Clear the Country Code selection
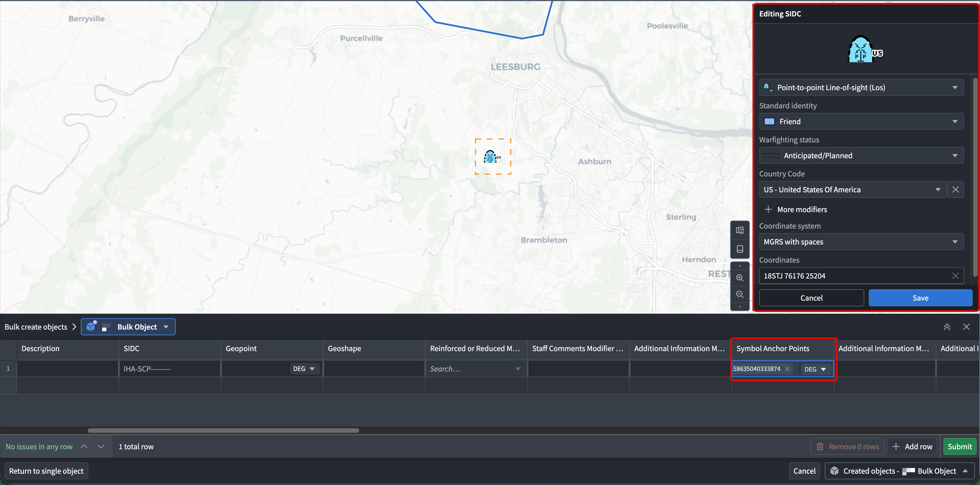 (955, 189)
